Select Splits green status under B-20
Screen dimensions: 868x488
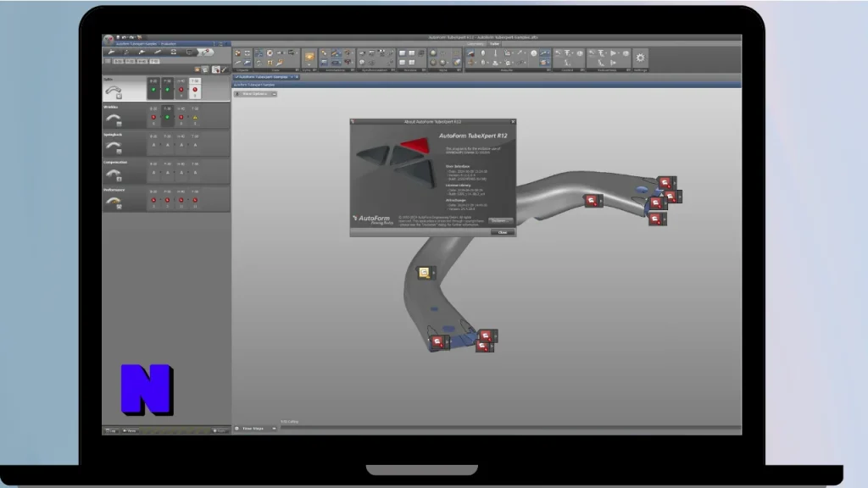click(x=153, y=90)
